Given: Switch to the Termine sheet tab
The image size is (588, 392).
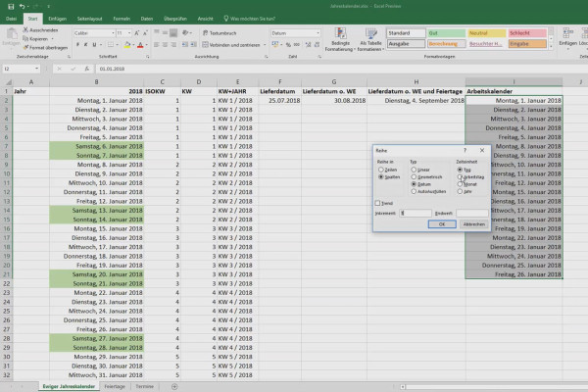Looking at the screenshot, I should pos(145,386).
